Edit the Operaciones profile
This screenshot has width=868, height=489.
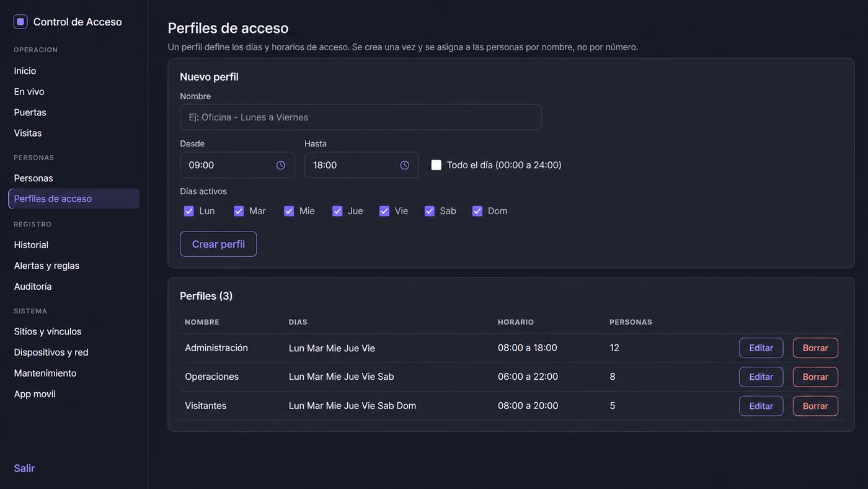tap(761, 377)
